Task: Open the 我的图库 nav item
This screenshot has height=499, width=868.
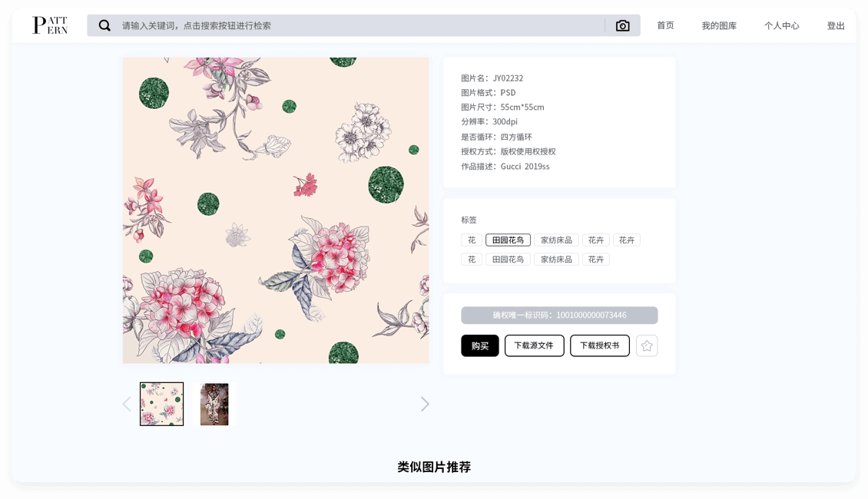Action: click(x=719, y=25)
